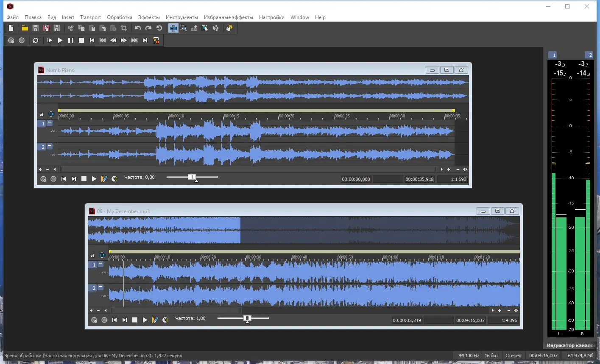Click the What's This help icon
Screen dimensions: 600x364
coord(229,28)
